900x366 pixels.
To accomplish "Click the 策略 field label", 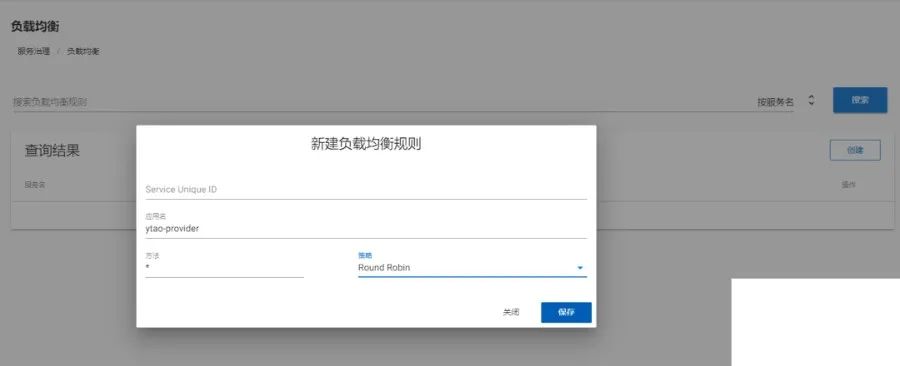I will point(365,255).
